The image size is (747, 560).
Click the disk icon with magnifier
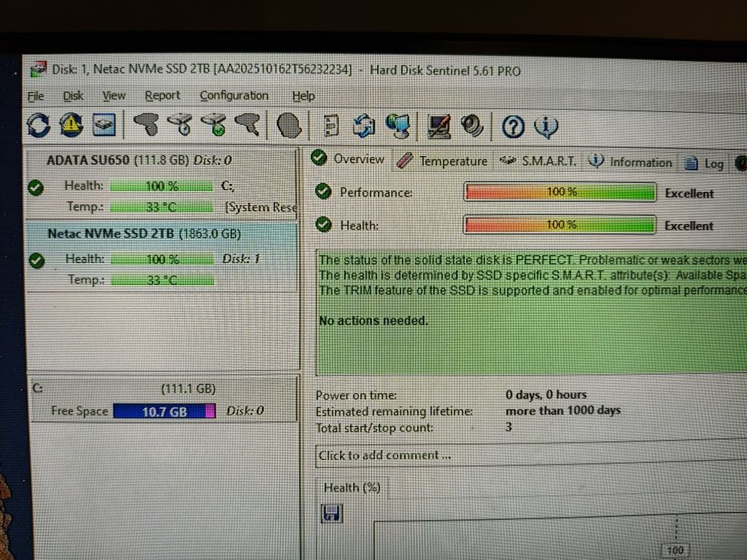point(247,125)
